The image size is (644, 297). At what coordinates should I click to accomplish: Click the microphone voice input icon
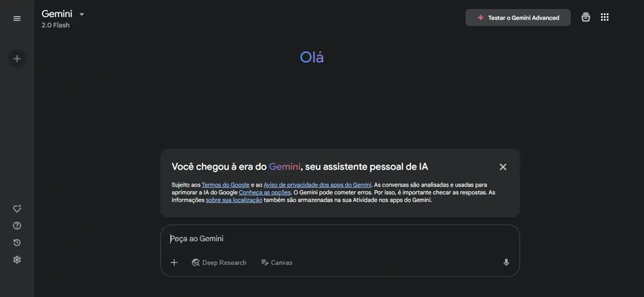[506, 262]
